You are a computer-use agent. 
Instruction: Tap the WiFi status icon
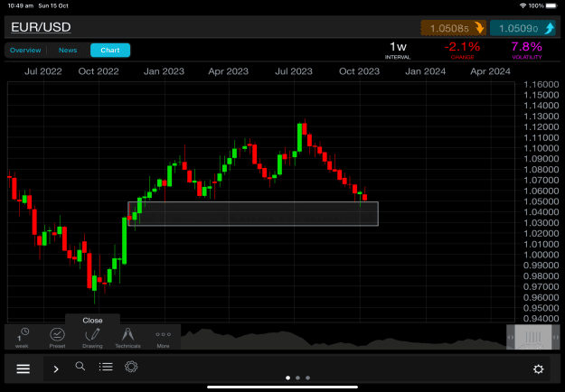coord(523,5)
